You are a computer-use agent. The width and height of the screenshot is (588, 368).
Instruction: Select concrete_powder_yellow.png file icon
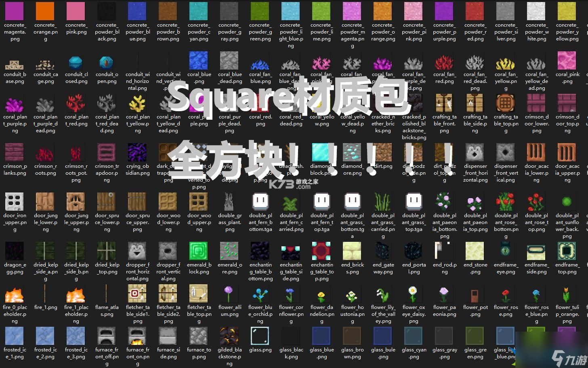coord(567,11)
